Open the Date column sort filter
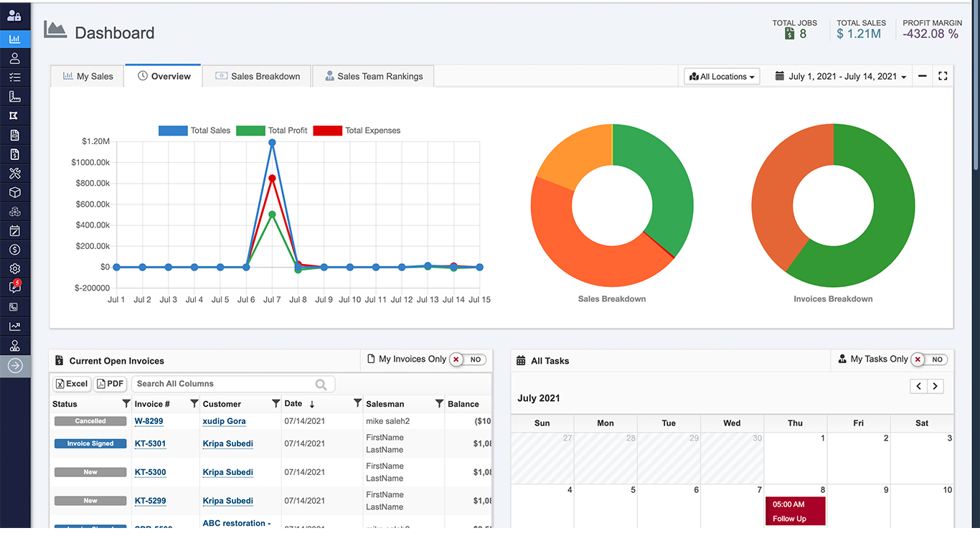This screenshot has width=980, height=551. coord(357,403)
